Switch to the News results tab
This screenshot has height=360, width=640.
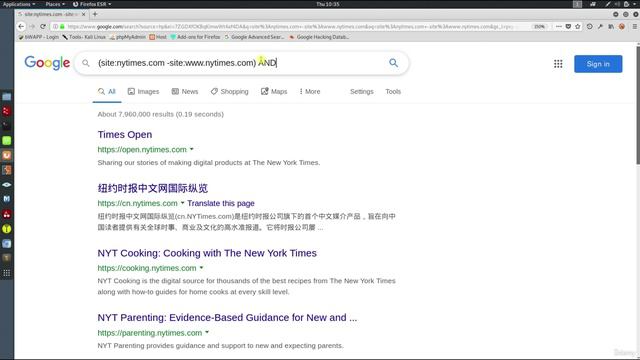click(185, 91)
